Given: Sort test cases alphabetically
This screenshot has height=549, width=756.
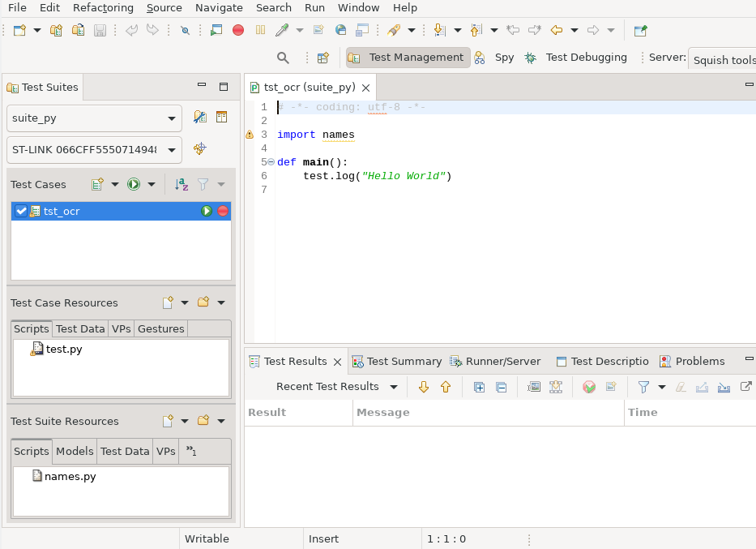Looking at the screenshot, I should (x=182, y=185).
